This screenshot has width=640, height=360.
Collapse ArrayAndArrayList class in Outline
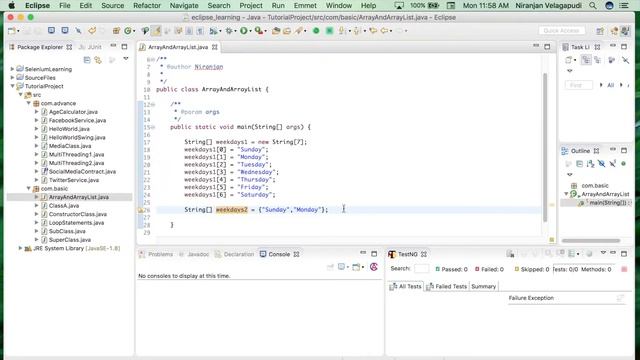coord(566,194)
